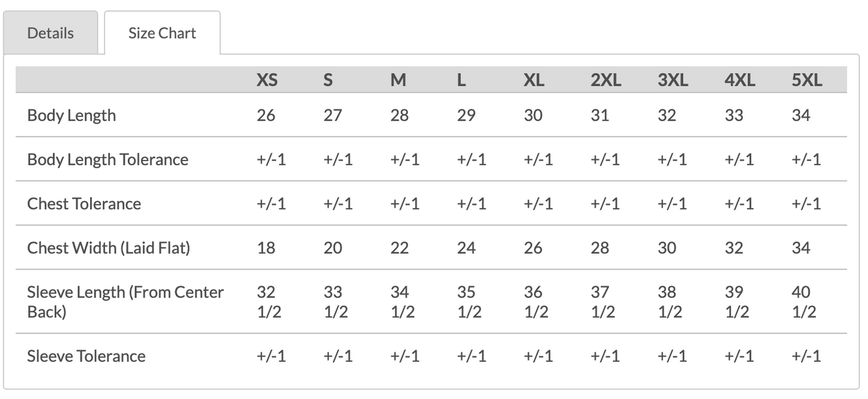
Task: Select the Chest Tolerance row label
Action: [84, 204]
